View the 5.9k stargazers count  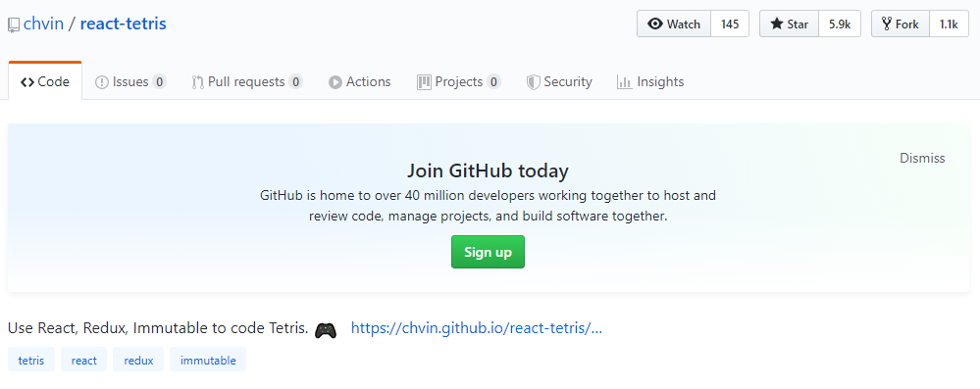point(840,24)
